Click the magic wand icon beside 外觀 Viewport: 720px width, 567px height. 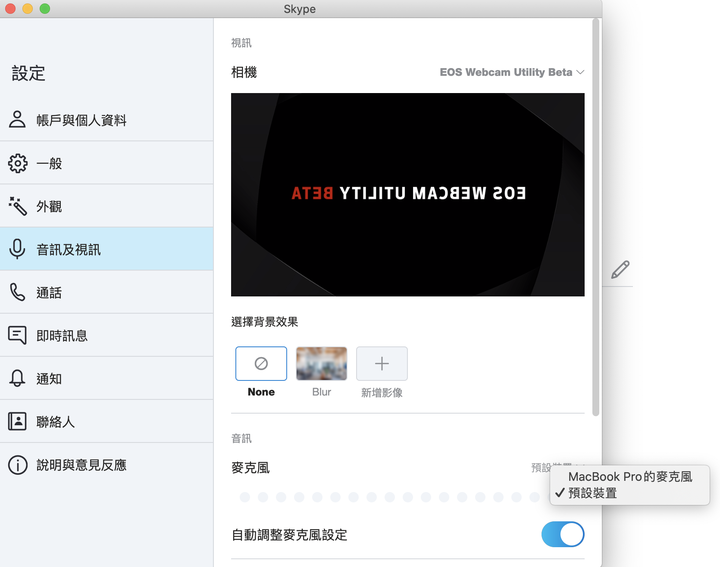17,206
